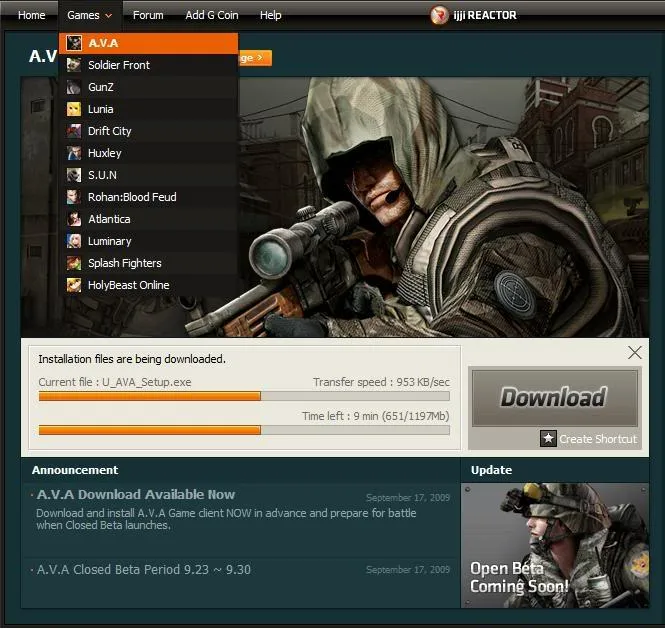The image size is (665, 629).
Task: Click the GunZ game icon
Action: click(74, 87)
